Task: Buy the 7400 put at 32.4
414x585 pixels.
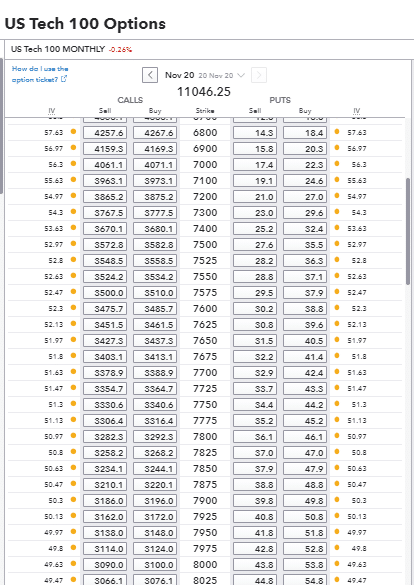Action: [x=305, y=229]
